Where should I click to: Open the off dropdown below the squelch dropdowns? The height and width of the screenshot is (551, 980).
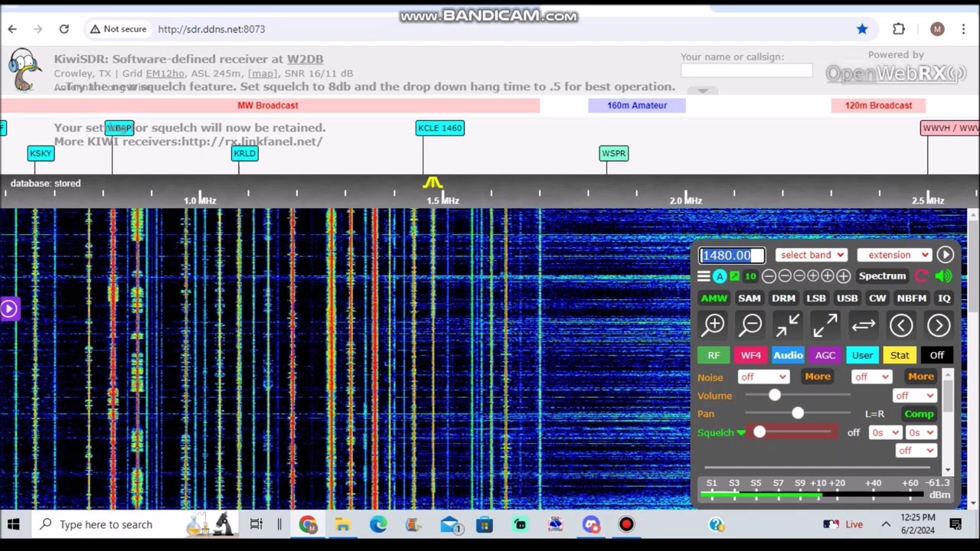pyautogui.click(x=916, y=451)
